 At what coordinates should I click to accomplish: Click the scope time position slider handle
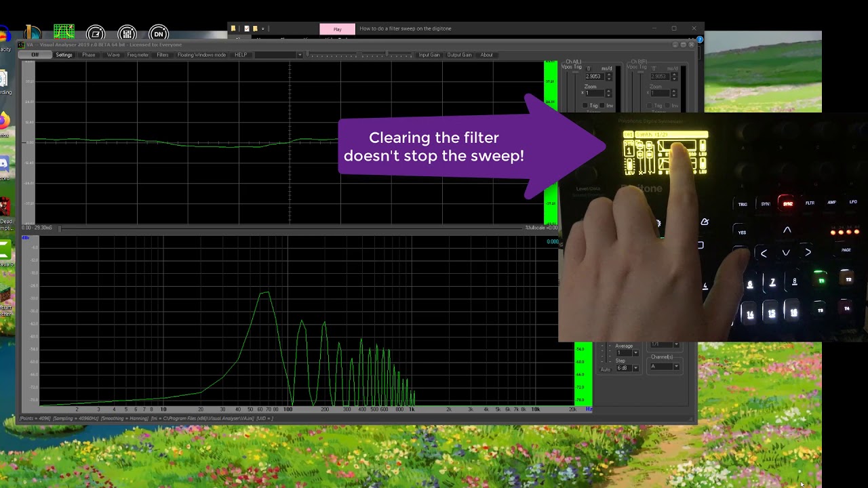click(x=59, y=228)
